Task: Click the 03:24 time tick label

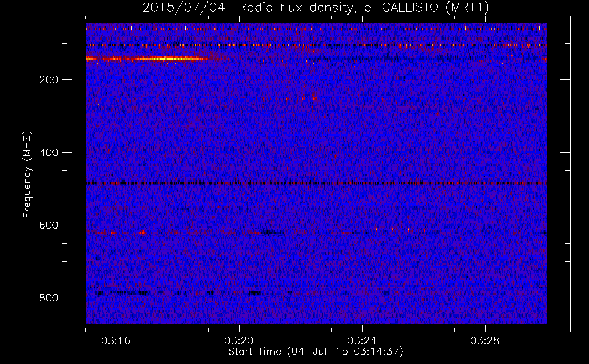Action: 362,341
